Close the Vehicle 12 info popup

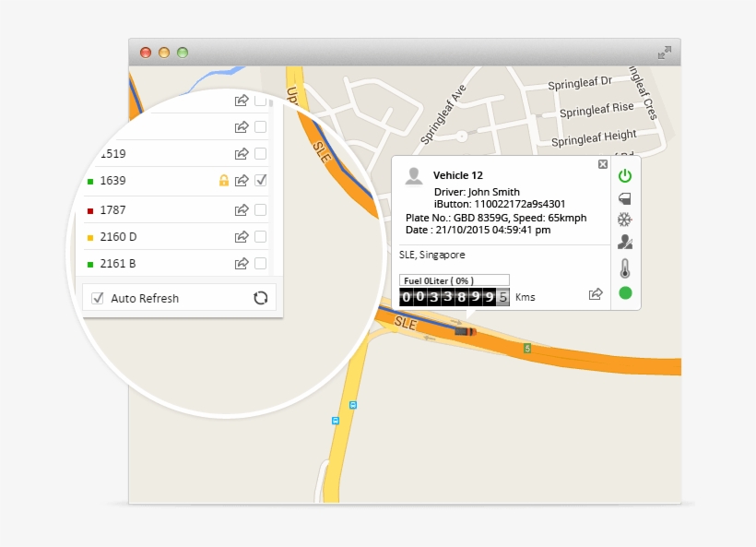[x=602, y=163]
